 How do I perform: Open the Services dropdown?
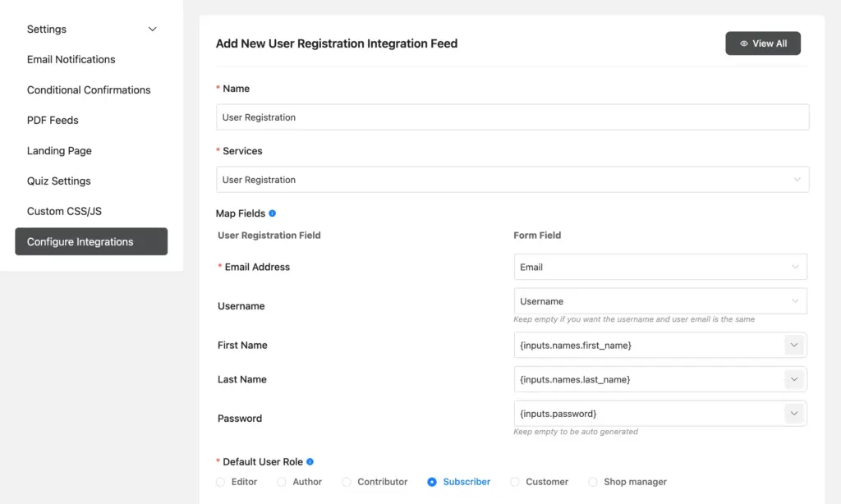[512, 179]
